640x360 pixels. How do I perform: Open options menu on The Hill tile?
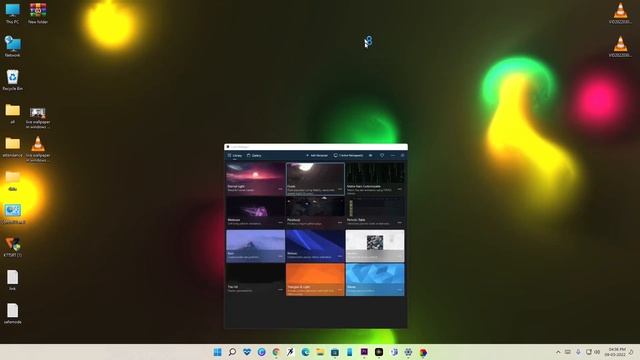(x=280, y=289)
